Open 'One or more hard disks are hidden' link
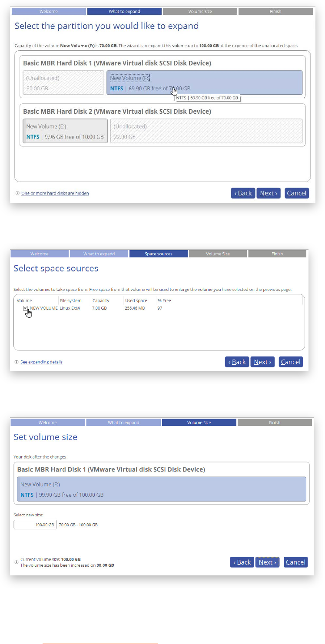Image resolution: width=325 pixels, height=644 pixels. pyautogui.click(x=55, y=193)
